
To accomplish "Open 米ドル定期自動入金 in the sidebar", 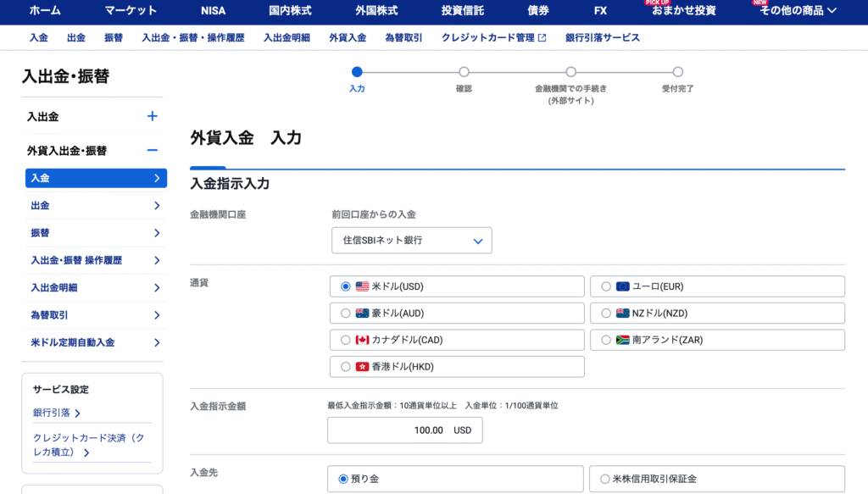I will click(95, 342).
